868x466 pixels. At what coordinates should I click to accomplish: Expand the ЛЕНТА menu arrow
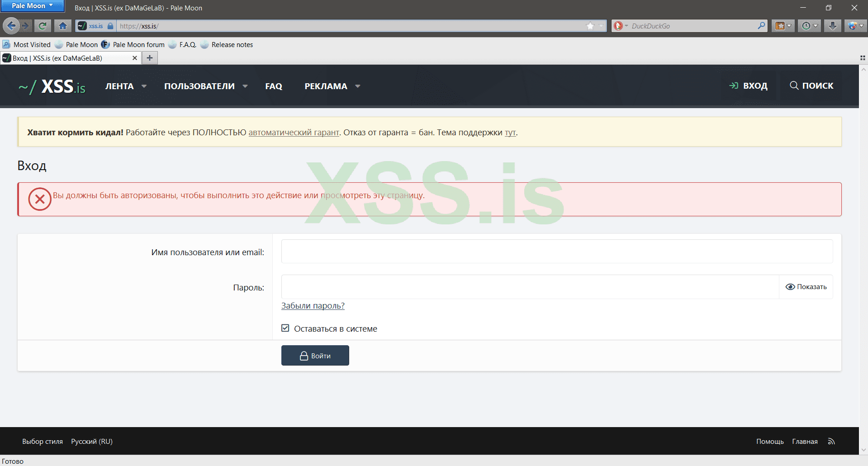[144, 86]
